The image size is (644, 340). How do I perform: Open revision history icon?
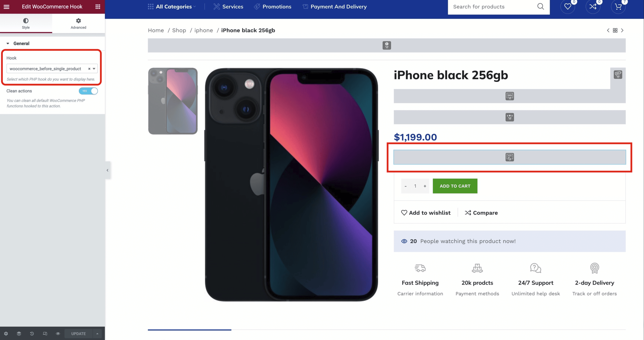(x=32, y=333)
